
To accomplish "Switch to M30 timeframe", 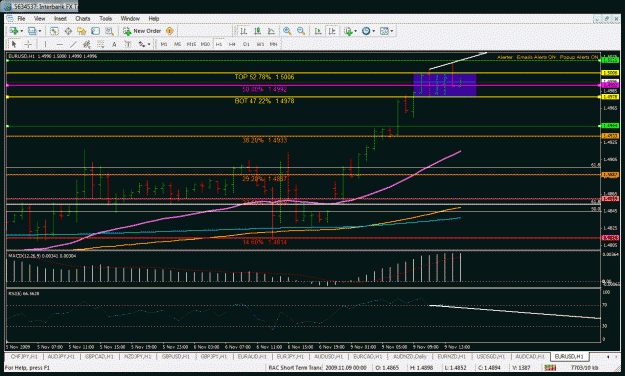I will [x=205, y=44].
